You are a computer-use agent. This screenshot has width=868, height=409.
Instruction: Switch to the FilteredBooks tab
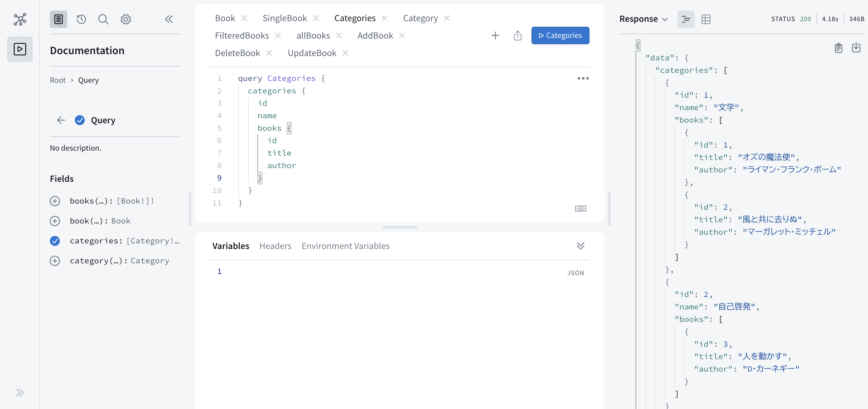(x=242, y=35)
